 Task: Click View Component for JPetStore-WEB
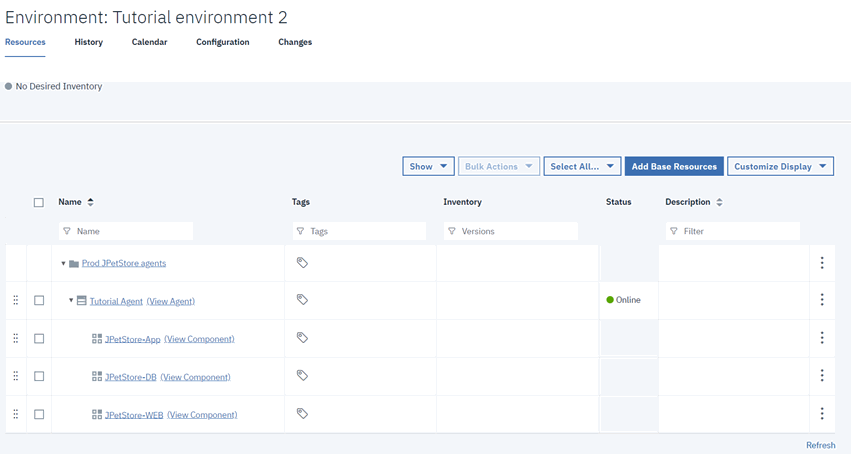[202, 415]
